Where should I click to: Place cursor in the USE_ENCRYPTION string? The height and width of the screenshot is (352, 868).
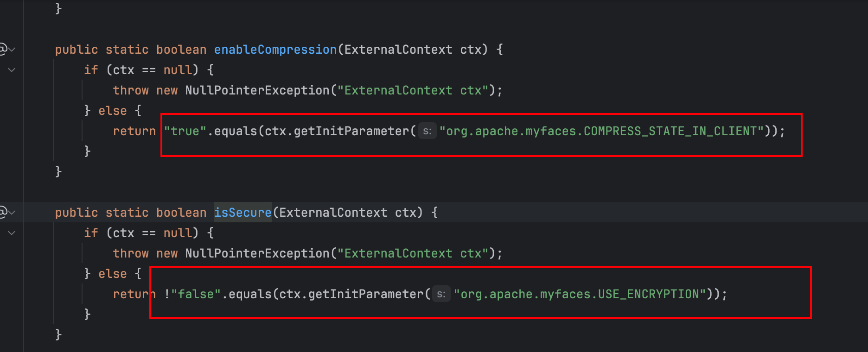[x=580, y=294]
